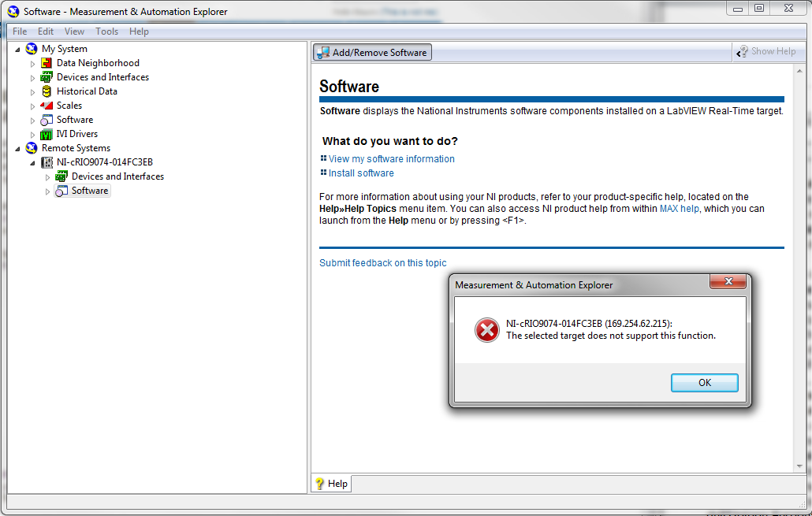Select Scales tree item
This screenshot has width=812, height=516.
(x=69, y=106)
